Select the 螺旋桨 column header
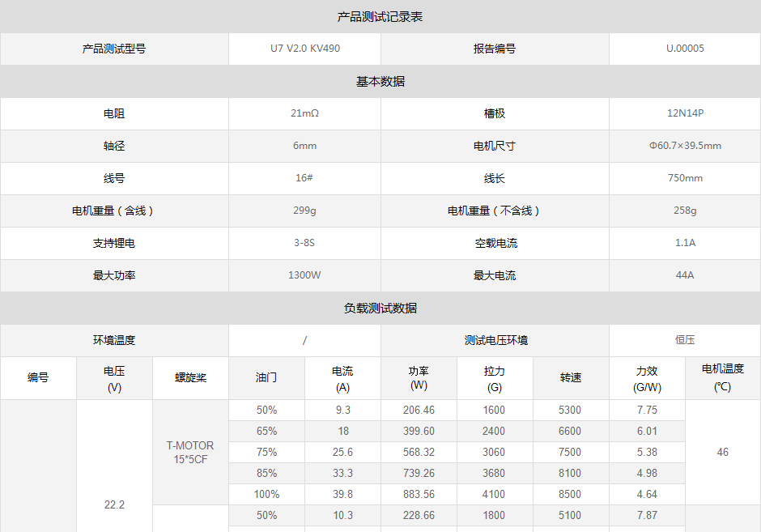This screenshot has height=532, width=761. (190, 378)
